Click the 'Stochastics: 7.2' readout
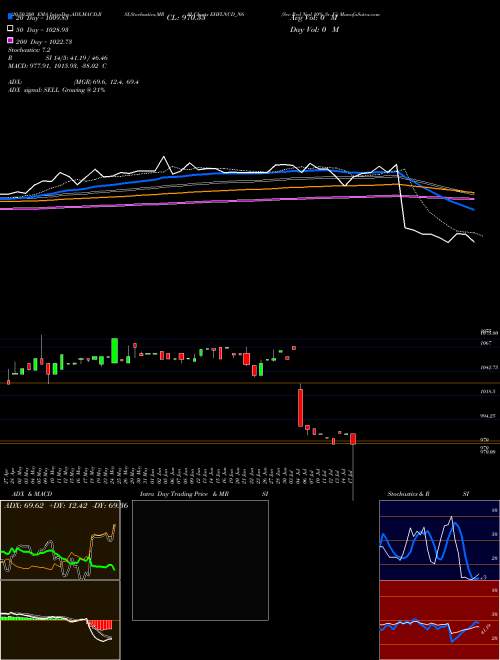500x660 pixels. [x=29, y=50]
